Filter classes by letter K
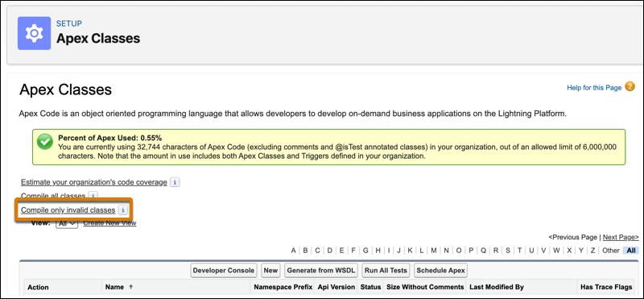Image resolution: width=644 pixels, height=299 pixels. [410, 251]
